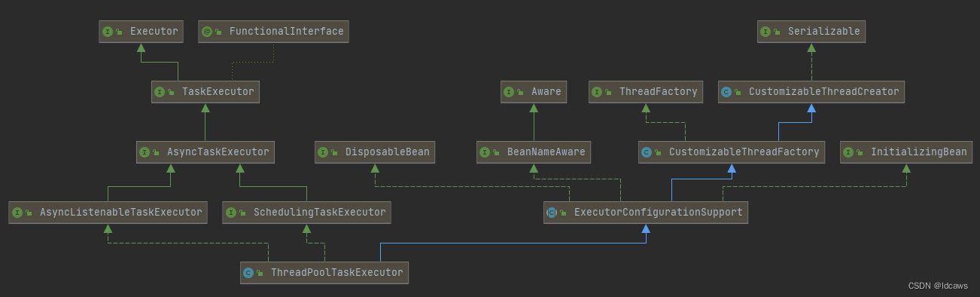Click the visibility lock icon on DisposableBean
The height and width of the screenshot is (297, 980).
[334, 153]
